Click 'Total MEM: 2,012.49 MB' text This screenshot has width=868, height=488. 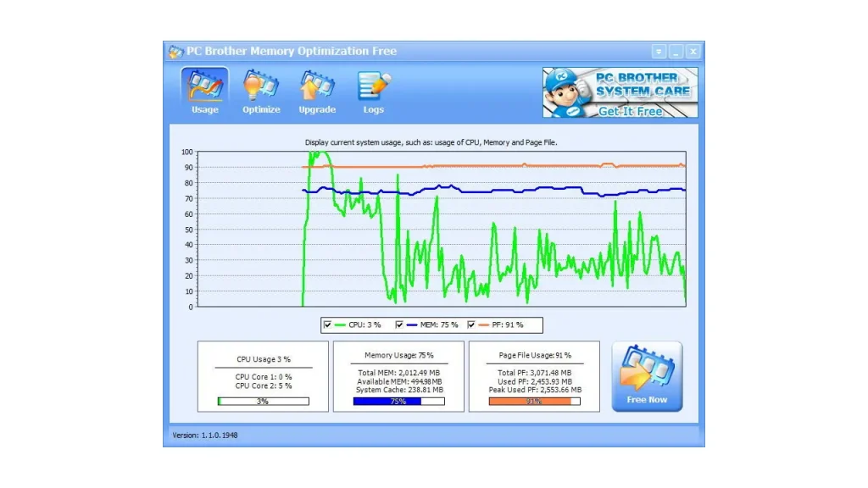[x=399, y=373]
